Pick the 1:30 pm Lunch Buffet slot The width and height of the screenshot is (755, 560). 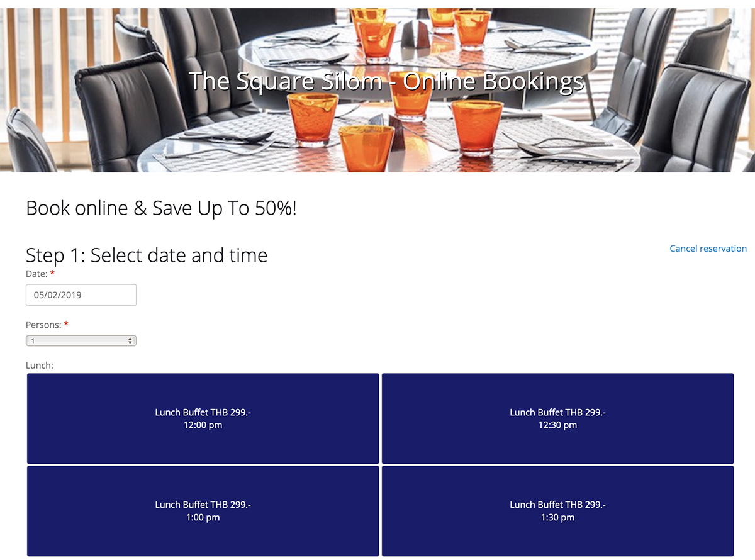pos(557,511)
